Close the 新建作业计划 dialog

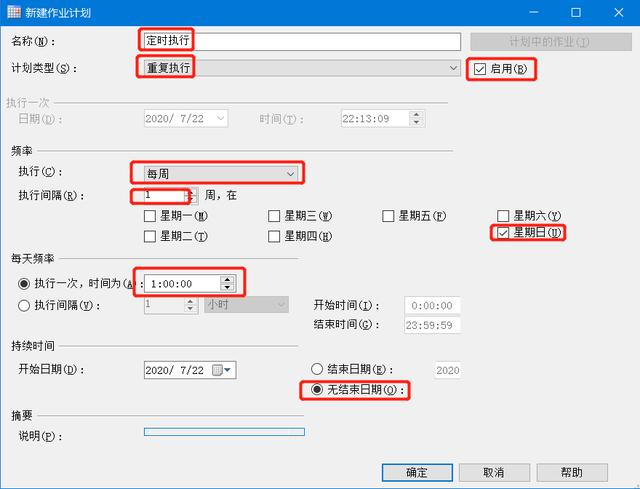pyautogui.click(x=619, y=13)
